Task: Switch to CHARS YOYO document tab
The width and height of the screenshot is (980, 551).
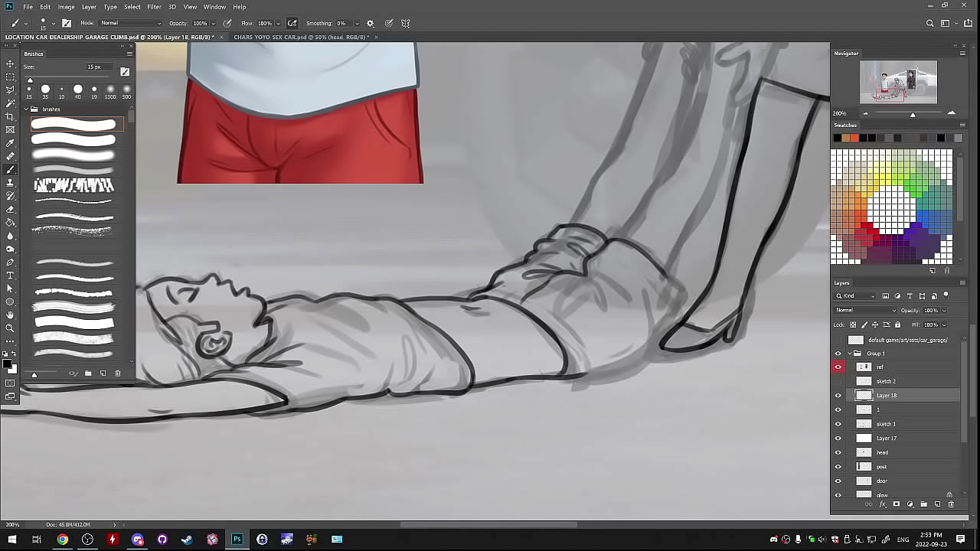Action: (300, 37)
